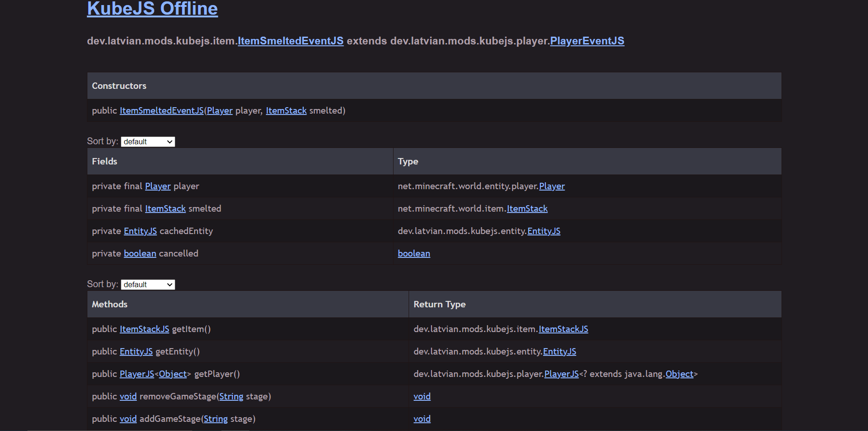
Task: Open EntityJS return type link for getEntity
Action: pos(559,351)
